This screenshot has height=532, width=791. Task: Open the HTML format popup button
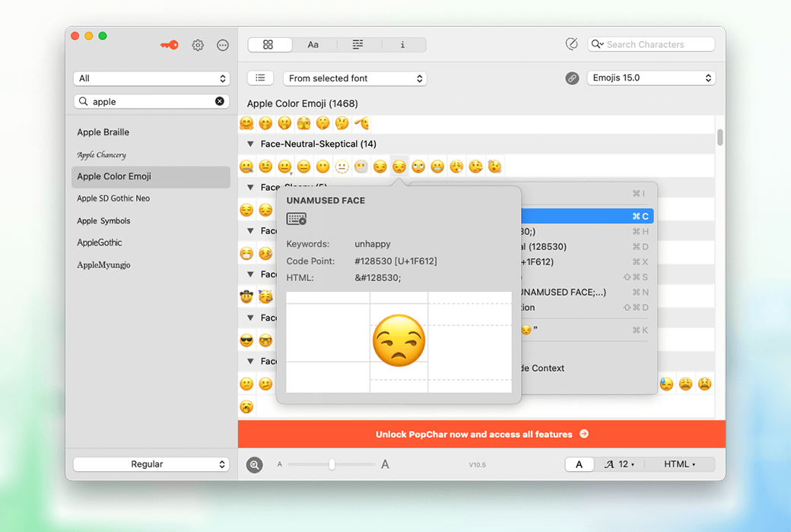[679, 464]
